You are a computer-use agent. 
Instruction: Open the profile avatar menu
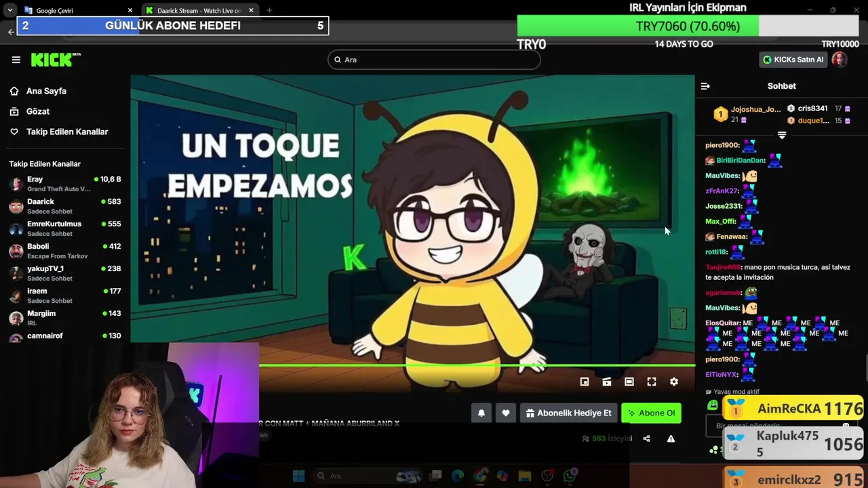coord(840,60)
